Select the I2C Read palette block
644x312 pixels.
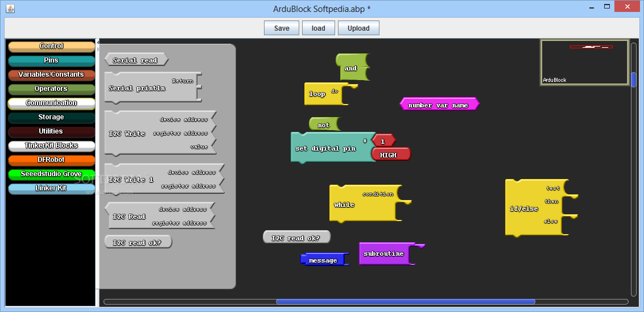click(160, 216)
